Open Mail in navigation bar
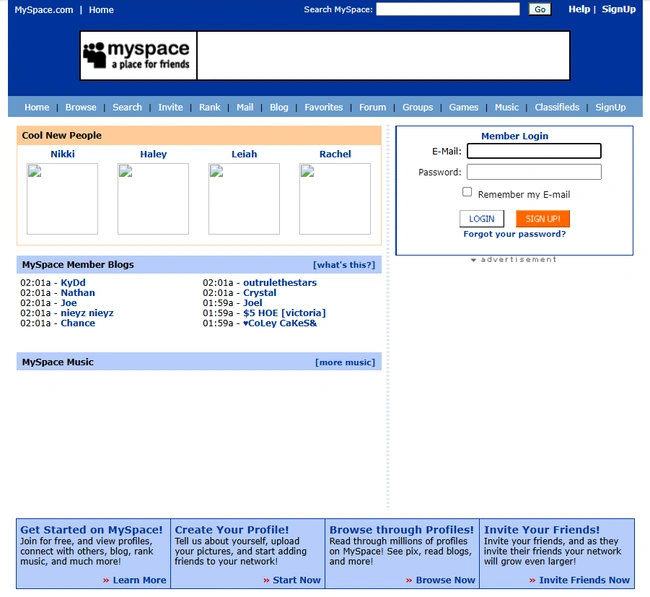The height and width of the screenshot is (597, 650). click(x=245, y=107)
